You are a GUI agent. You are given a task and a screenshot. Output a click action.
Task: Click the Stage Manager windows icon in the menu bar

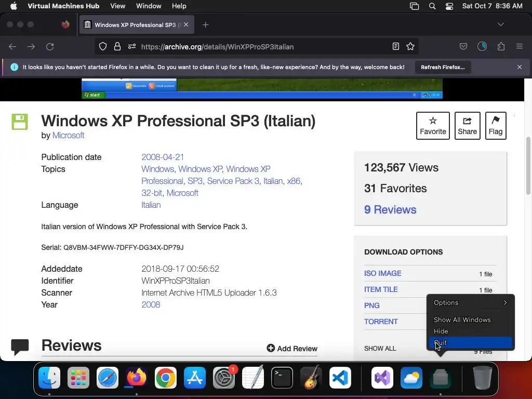point(414,6)
